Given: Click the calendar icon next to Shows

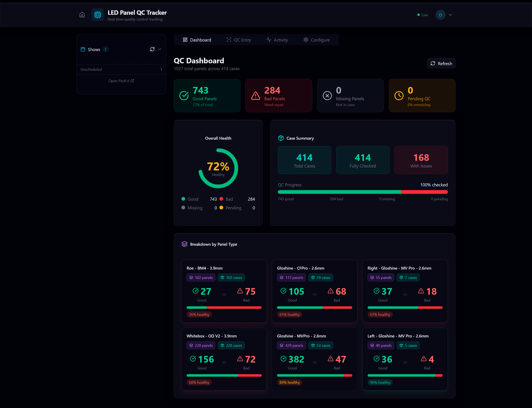Looking at the screenshot, I should 83,49.
